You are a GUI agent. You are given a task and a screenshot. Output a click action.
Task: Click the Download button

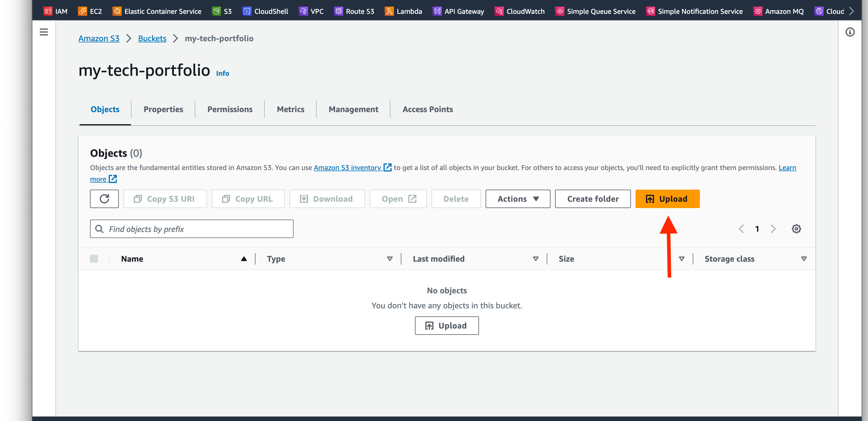click(327, 199)
